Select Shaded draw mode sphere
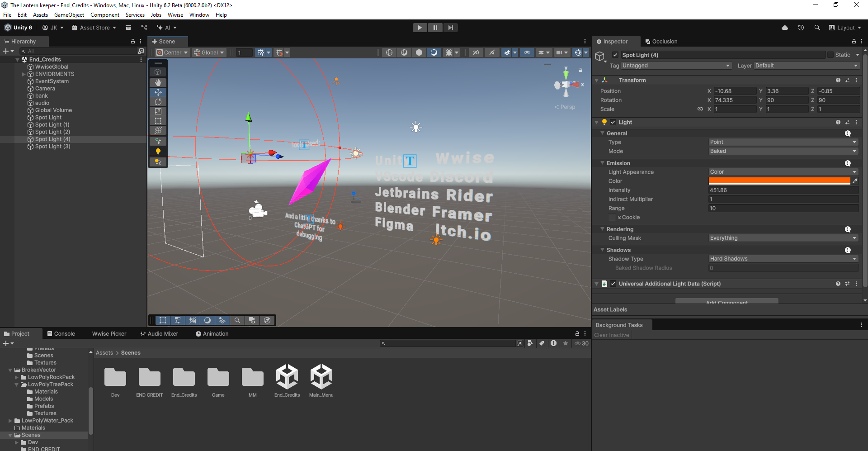 click(x=419, y=52)
